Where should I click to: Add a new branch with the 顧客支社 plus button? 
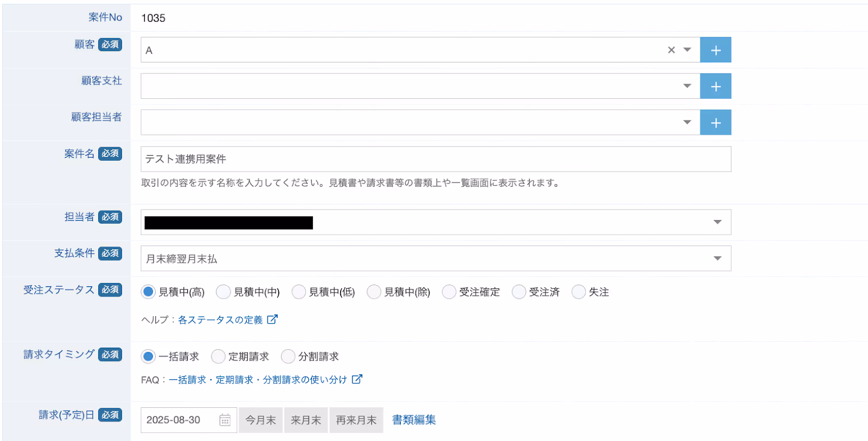pos(716,86)
